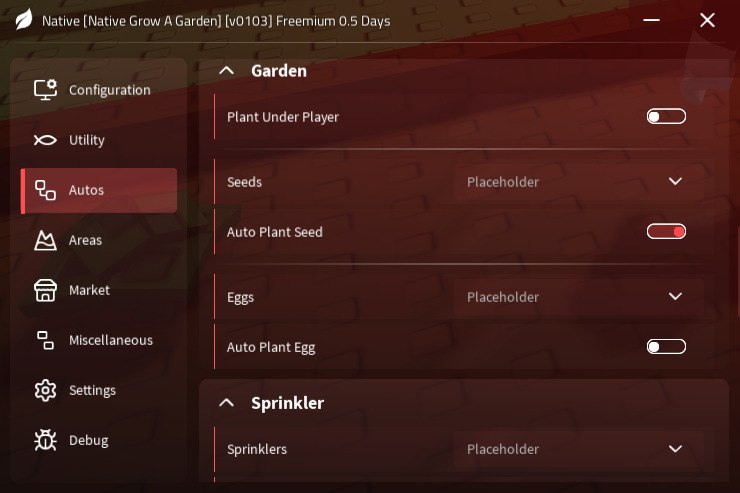Click the Market storefront icon
This screenshot has width=740, height=493.
(45, 290)
